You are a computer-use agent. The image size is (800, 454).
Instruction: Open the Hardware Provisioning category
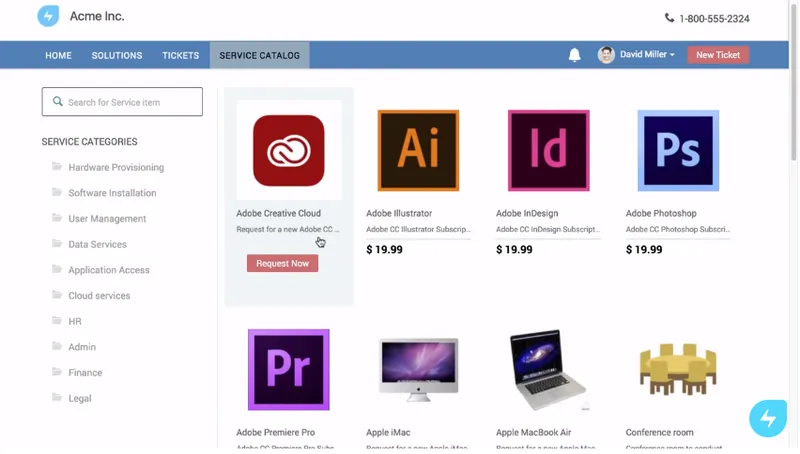point(116,167)
